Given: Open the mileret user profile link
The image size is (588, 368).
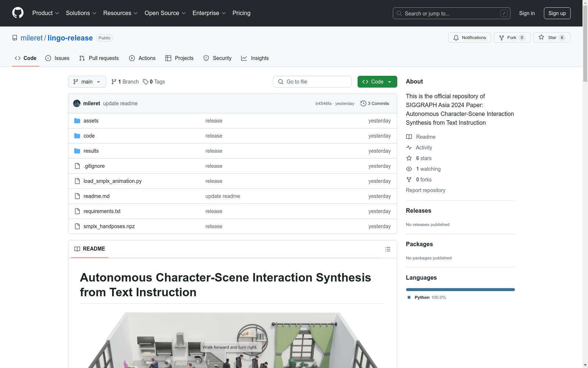Looking at the screenshot, I should click(32, 38).
